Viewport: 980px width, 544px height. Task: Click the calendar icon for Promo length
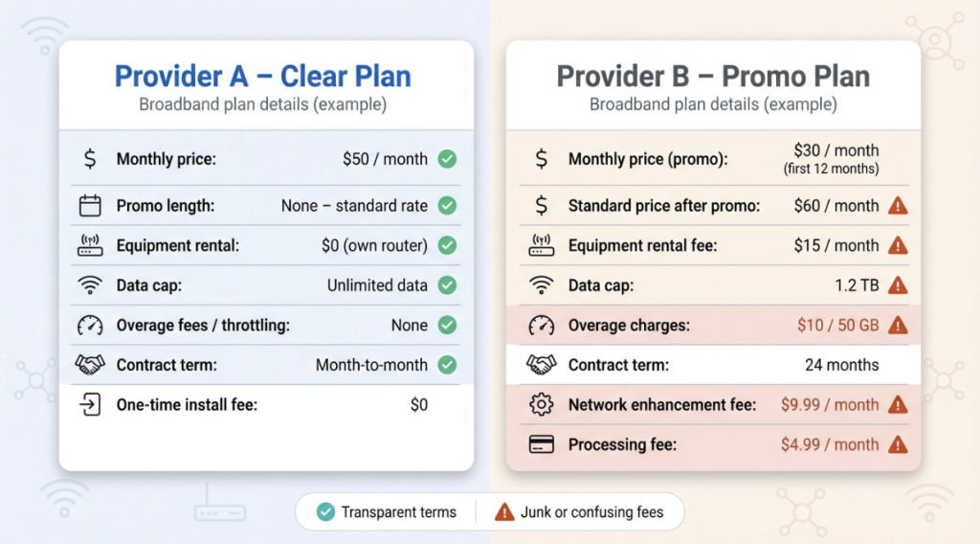click(89, 205)
